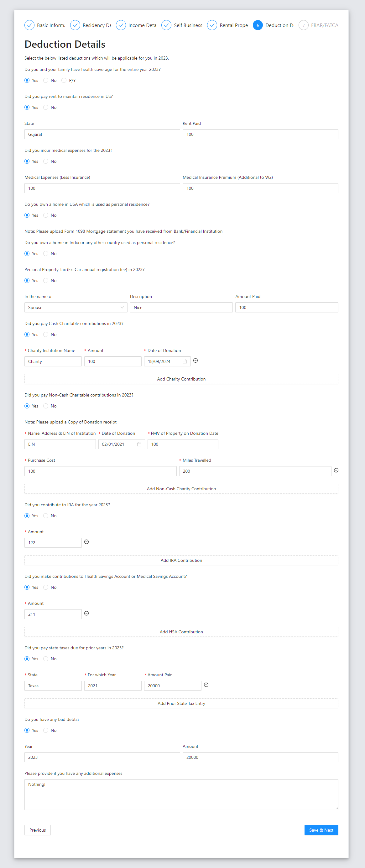Focus the FMV of Property field
This screenshot has width=365, height=868.
coord(183,444)
